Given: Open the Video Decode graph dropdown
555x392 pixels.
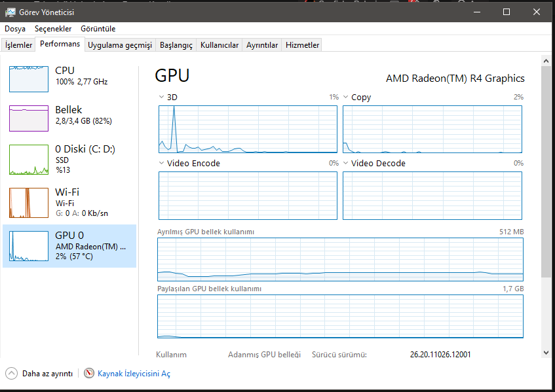Looking at the screenshot, I should [346, 163].
